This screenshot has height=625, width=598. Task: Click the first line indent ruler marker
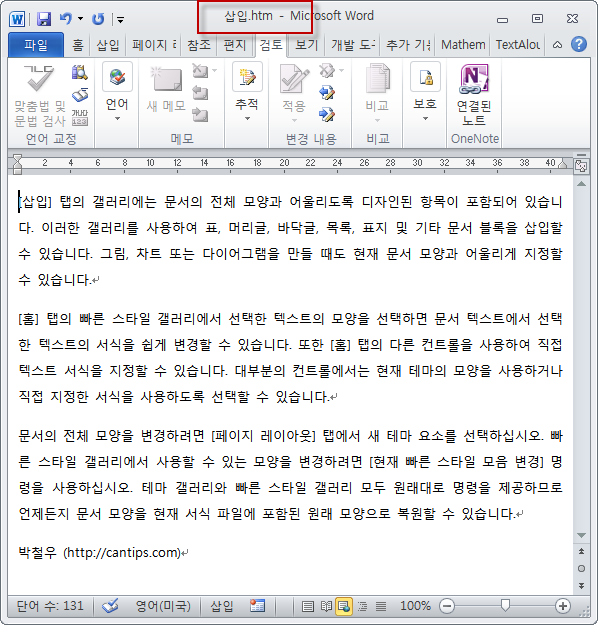(x=17, y=158)
